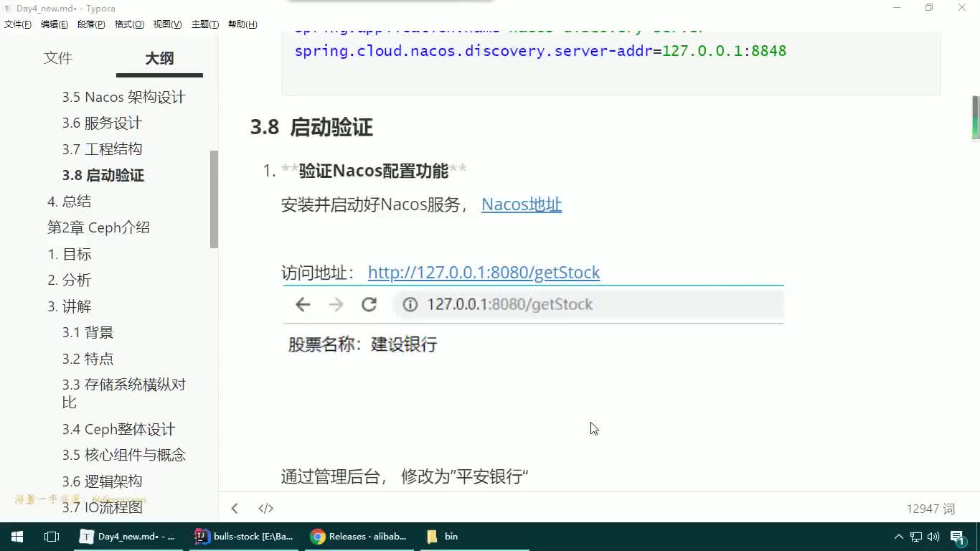Open the 视图(V) menu
This screenshot has height=551, width=980.
click(x=167, y=24)
